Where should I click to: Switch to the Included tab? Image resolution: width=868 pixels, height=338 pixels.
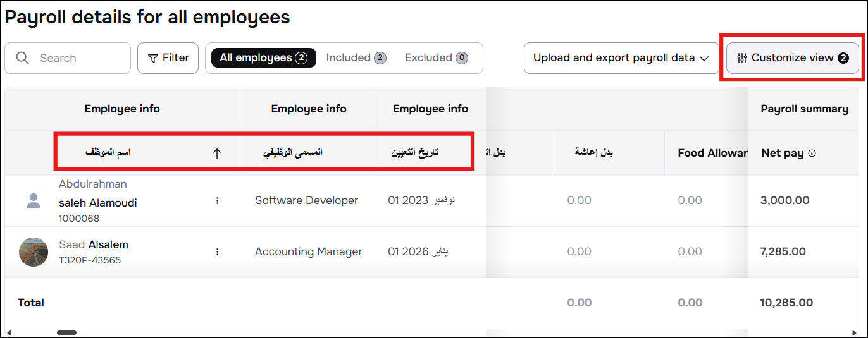pyautogui.click(x=356, y=58)
